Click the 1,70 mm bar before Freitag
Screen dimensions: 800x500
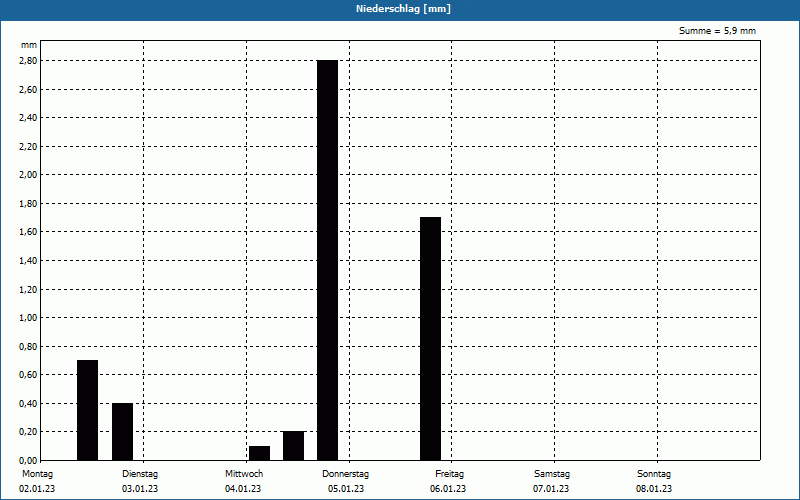pos(430,339)
